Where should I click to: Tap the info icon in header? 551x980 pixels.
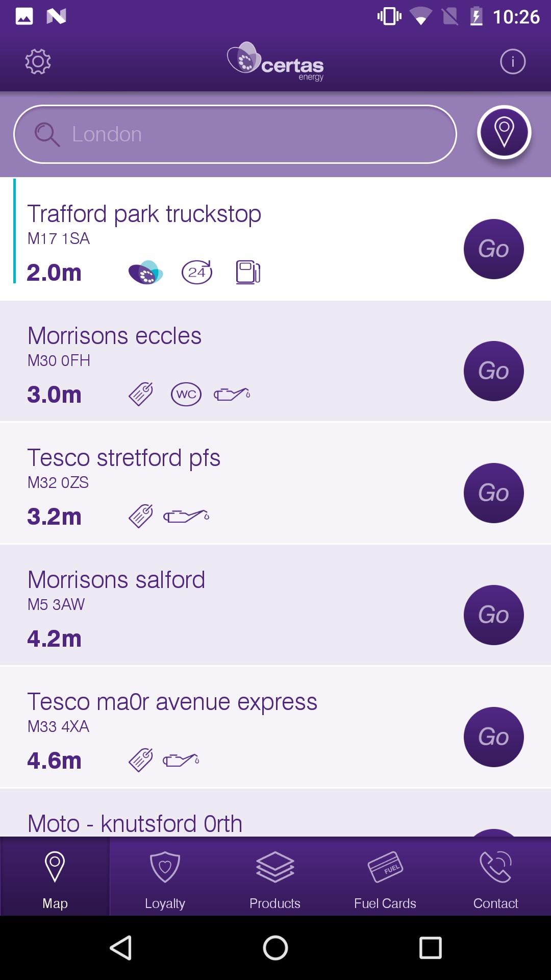(x=513, y=62)
